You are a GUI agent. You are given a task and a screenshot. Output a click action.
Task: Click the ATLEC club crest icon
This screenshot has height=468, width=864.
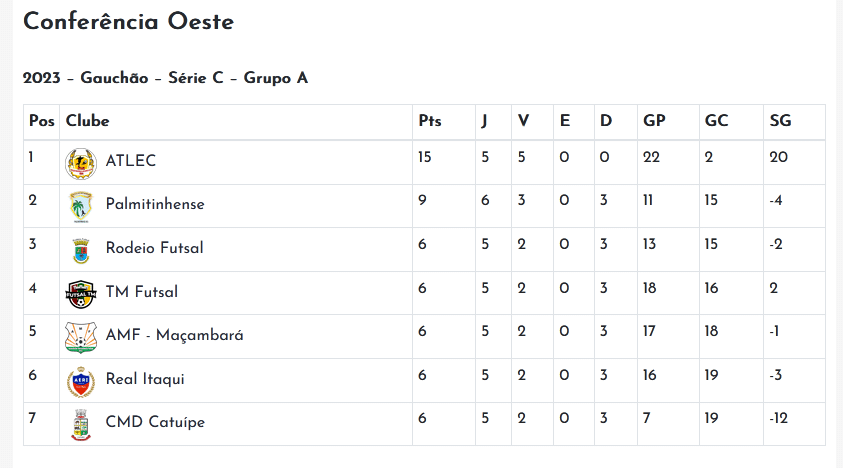coord(81,164)
